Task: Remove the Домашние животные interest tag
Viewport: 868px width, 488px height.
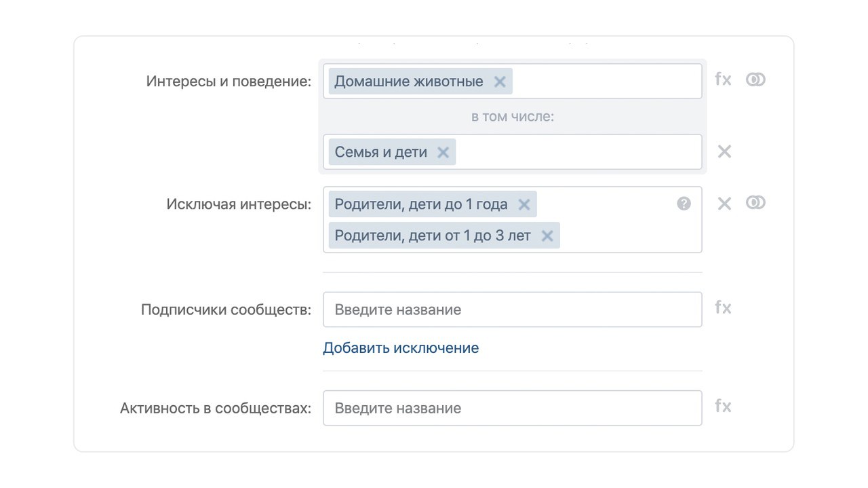Action: [x=500, y=81]
